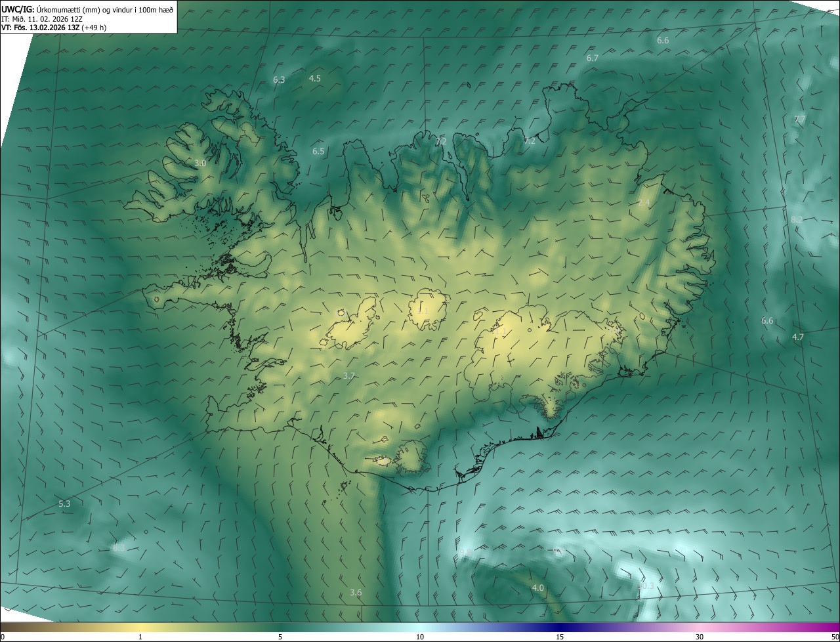Screen dimensions: 840x642
Task: Click the 15 tick on the color scale
Action: 560,637
